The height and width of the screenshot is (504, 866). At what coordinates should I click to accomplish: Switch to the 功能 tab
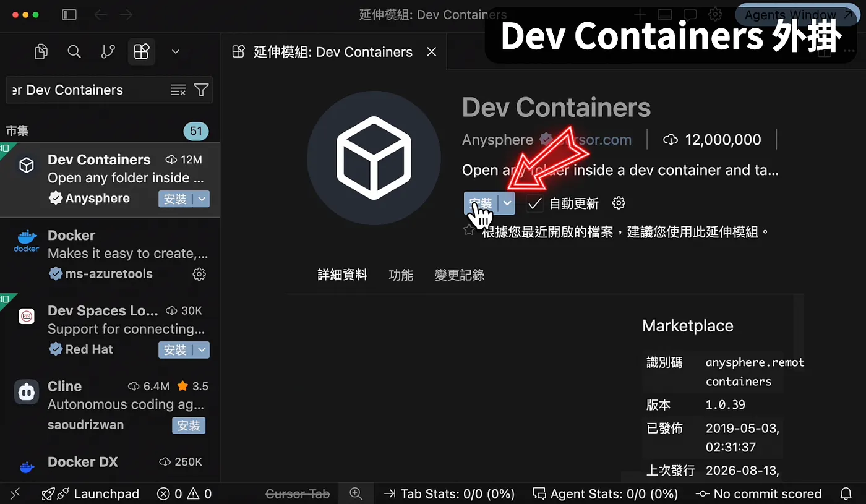[x=401, y=275]
